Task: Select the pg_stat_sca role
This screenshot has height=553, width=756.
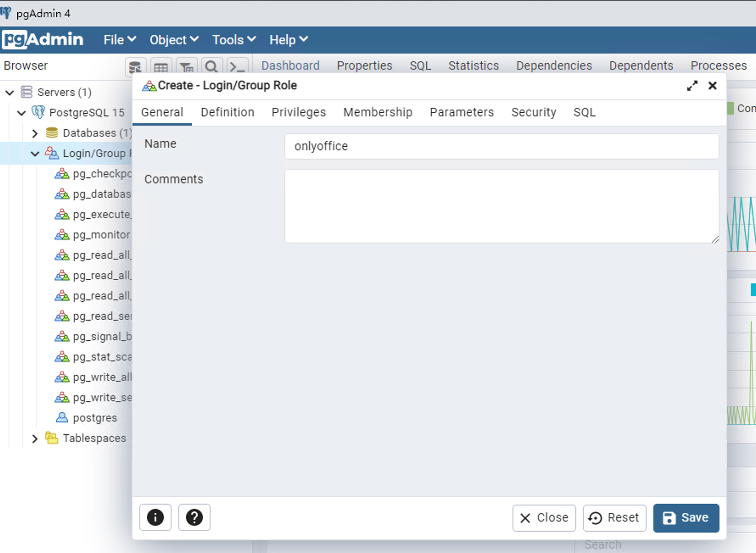Action: (x=102, y=357)
